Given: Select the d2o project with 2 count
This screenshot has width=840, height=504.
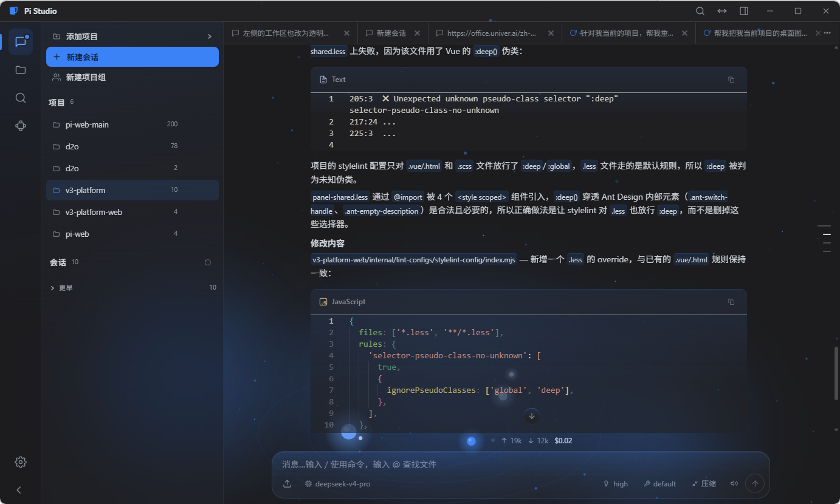Looking at the screenshot, I should [x=133, y=168].
